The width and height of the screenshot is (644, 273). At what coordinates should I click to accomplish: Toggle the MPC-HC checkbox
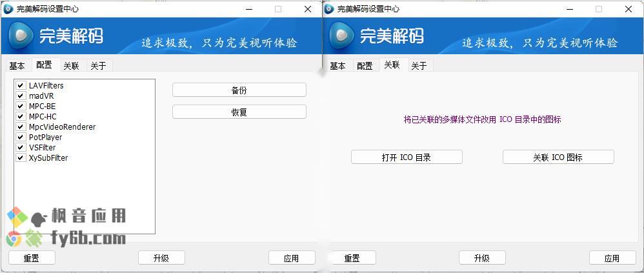tap(21, 116)
